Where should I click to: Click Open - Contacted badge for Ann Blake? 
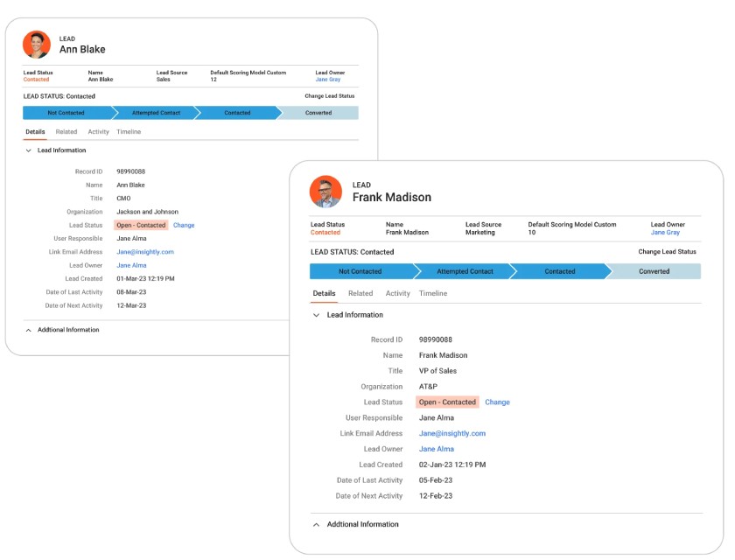point(141,226)
